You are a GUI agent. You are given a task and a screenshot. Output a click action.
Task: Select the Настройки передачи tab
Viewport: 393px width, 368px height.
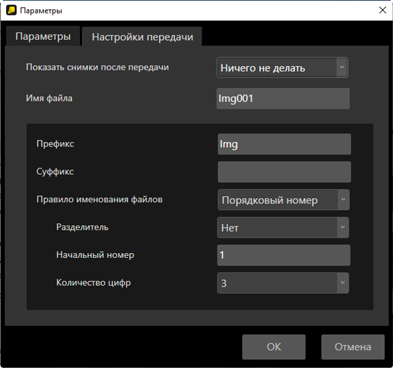142,37
